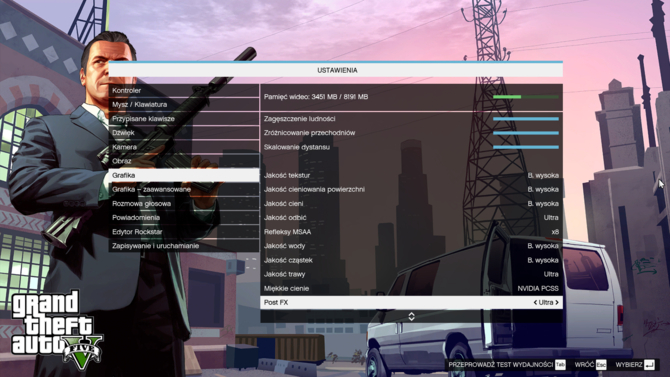Click the Wybierz button
The image size is (670, 377).
click(629, 365)
